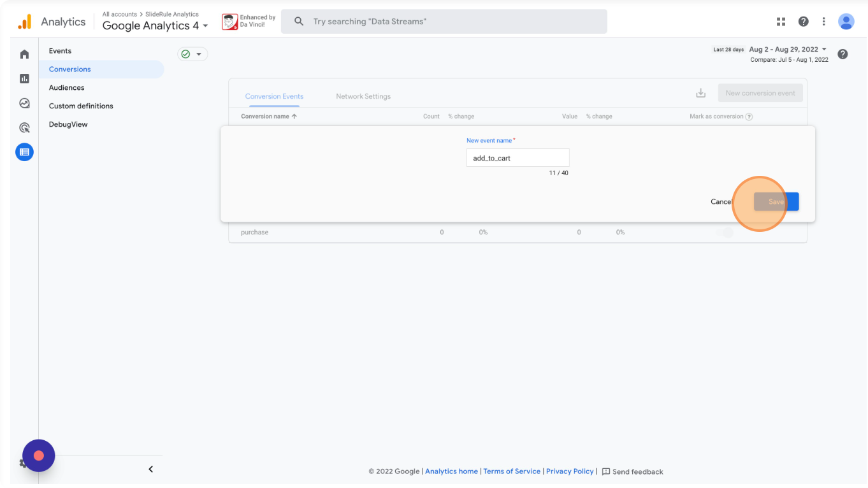Open Audiences in the side menu
This screenshot has width=868, height=488.
(x=66, y=88)
